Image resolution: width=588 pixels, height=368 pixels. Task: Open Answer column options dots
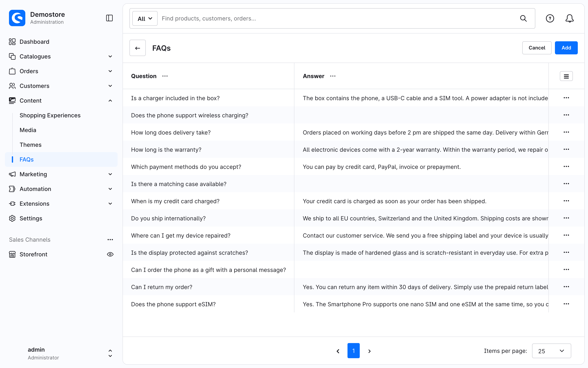[333, 76]
